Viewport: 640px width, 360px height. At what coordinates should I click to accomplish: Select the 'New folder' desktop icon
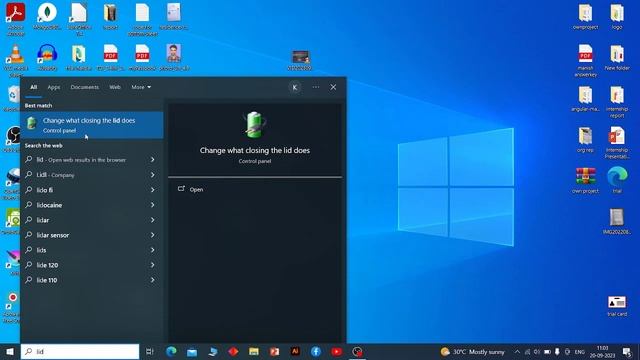[617, 58]
